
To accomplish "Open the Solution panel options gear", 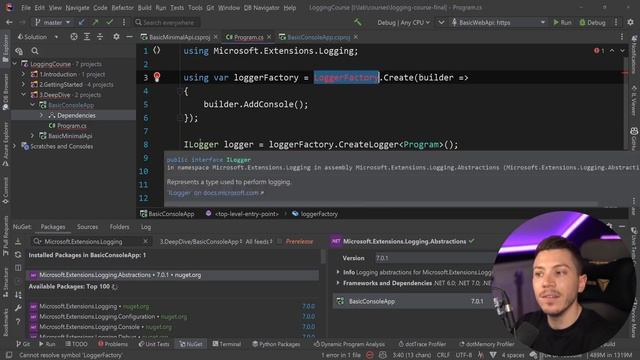I will 116,37.
